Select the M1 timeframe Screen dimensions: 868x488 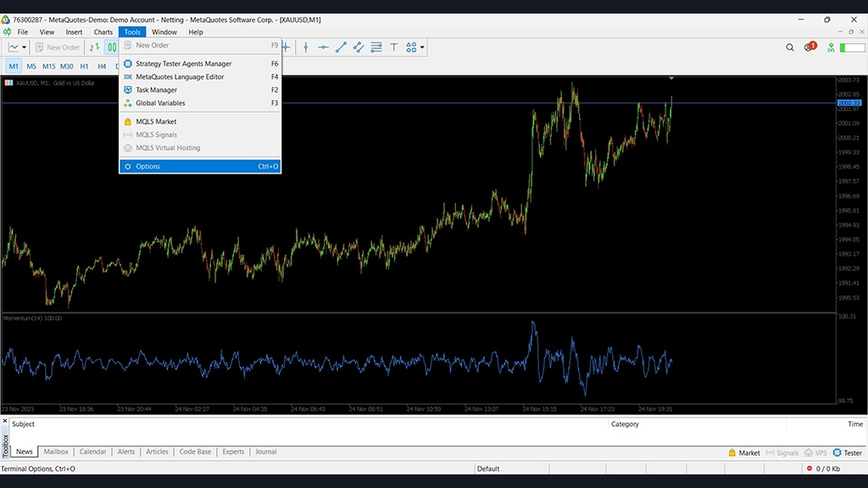14,66
